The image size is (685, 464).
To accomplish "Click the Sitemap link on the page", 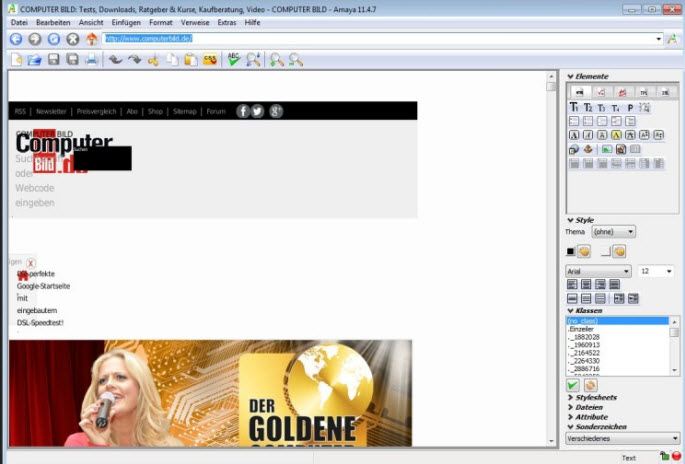I will [184, 111].
